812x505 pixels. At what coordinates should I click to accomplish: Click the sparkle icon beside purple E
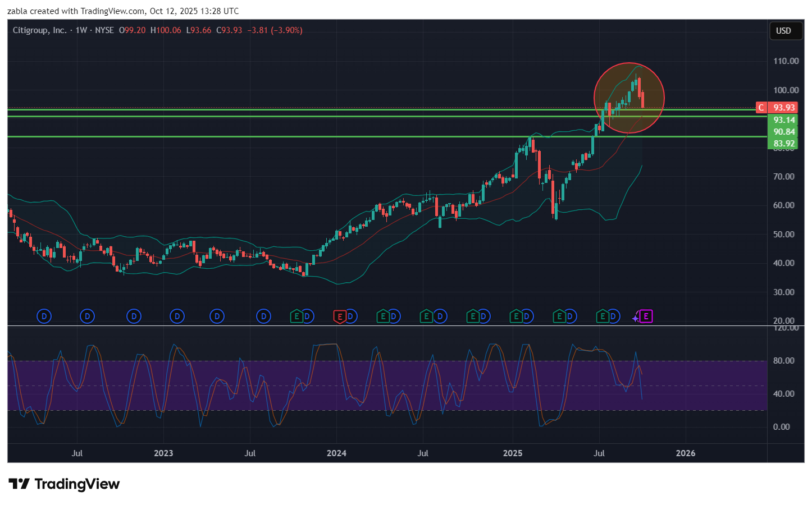[x=635, y=318]
